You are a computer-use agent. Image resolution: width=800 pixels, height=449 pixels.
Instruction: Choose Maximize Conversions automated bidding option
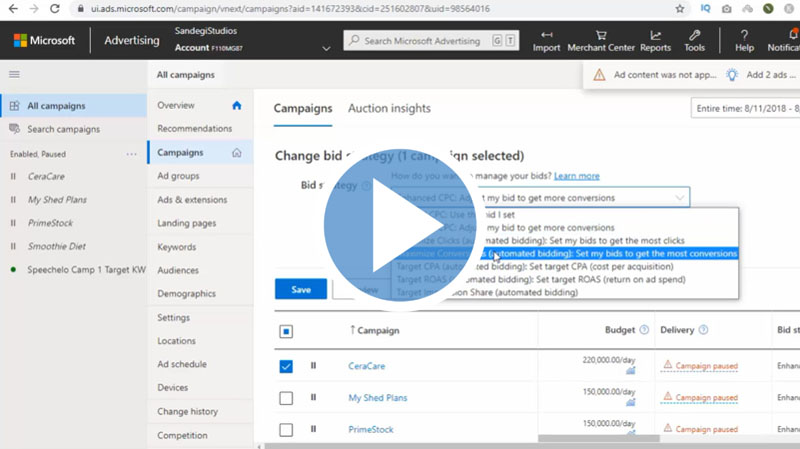(x=565, y=254)
